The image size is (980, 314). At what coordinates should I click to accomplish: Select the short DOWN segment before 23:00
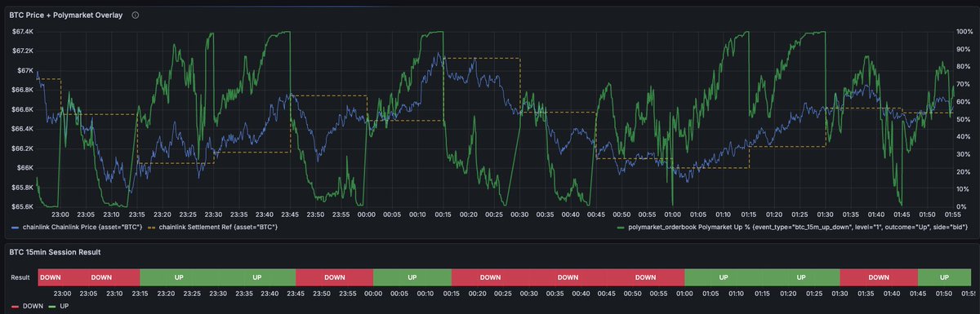click(50, 278)
